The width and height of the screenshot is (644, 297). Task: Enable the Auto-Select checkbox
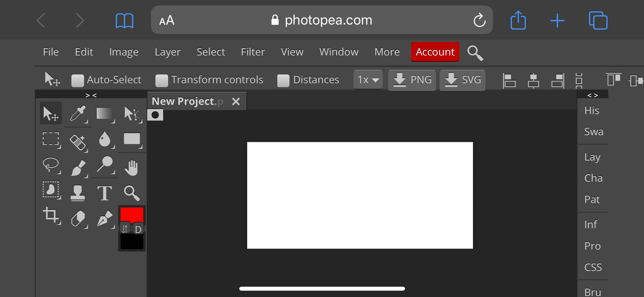(x=77, y=80)
